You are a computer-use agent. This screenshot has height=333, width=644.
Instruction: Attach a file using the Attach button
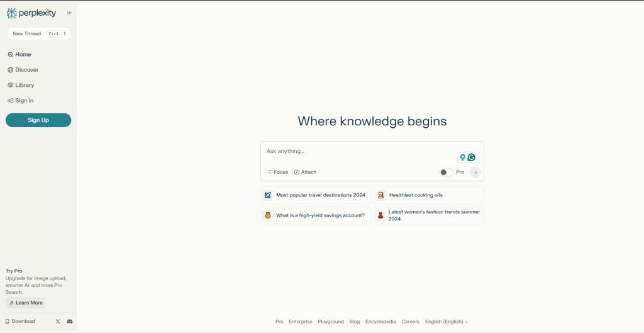[305, 172]
